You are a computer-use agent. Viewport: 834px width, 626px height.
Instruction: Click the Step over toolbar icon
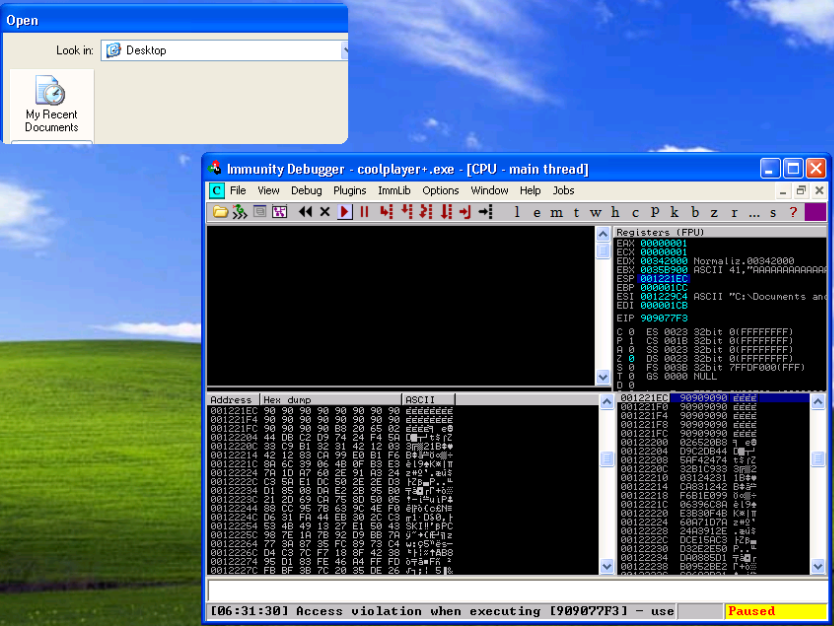coord(407,212)
